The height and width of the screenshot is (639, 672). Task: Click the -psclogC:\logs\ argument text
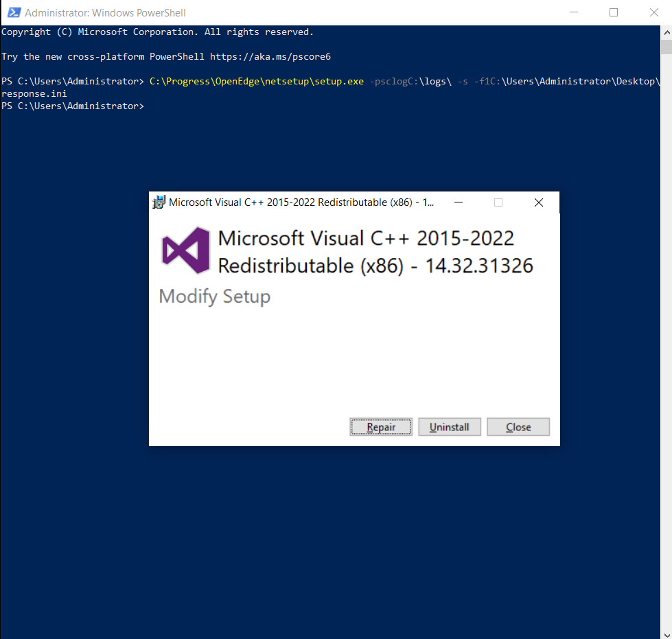point(410,81)
